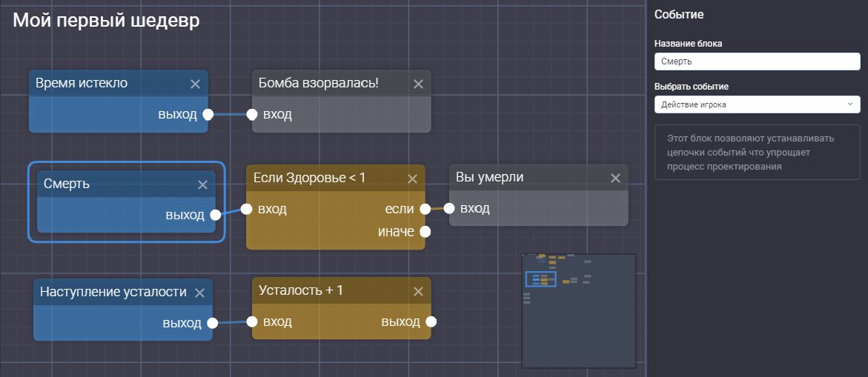Click 'выход' port on 'Усталость + 1'
Image resolution: width=868 pixels, height=377 pixels.
click(x=431, y=322)
